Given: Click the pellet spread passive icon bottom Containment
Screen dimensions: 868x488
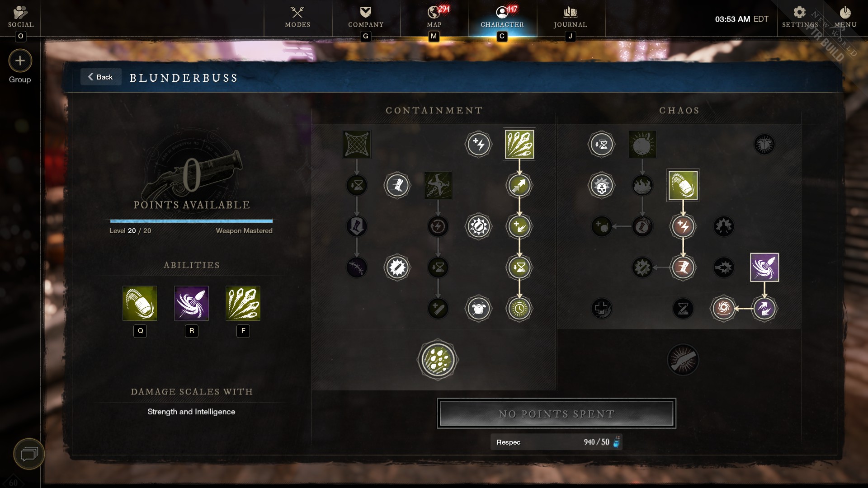Looking at the screenshot, I should point(437,361).
